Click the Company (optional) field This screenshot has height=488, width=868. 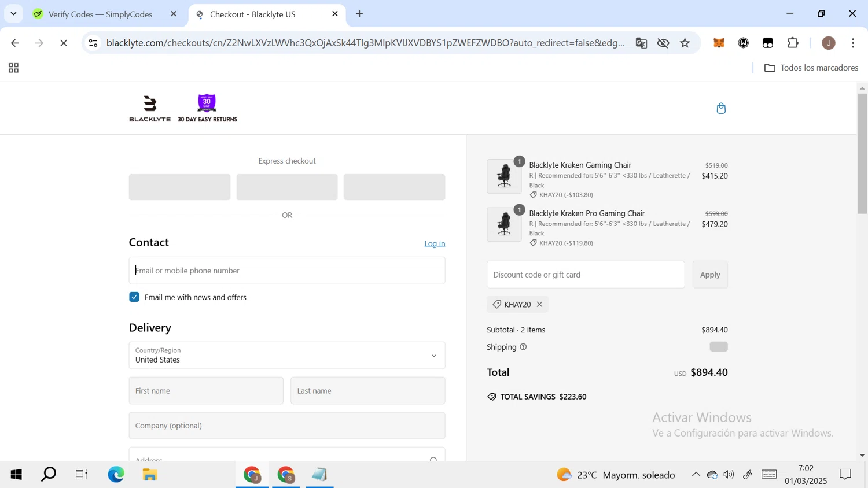coord(287,426)
